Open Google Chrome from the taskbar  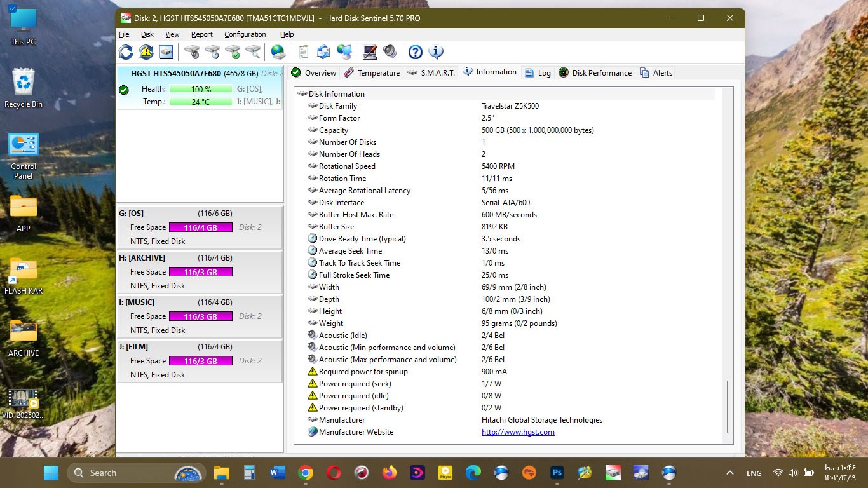(306, 473)
